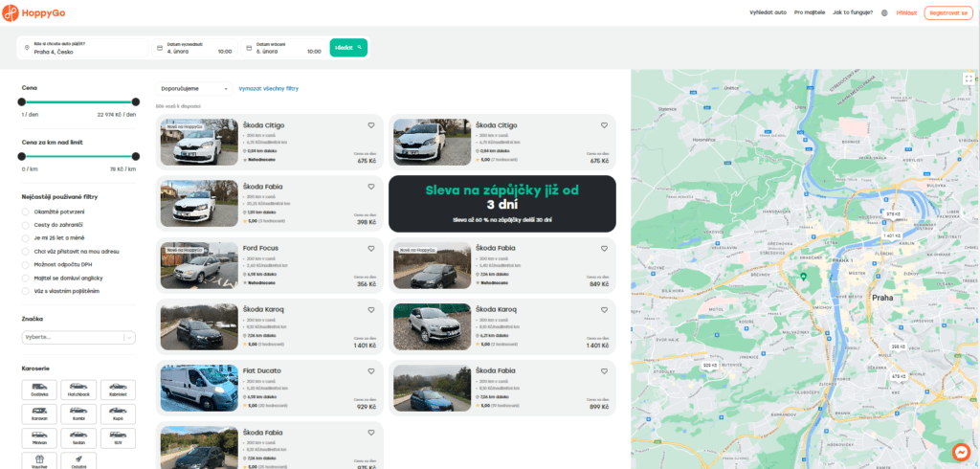Check Je mi 26 let a méně
980x469 pixels.
[x=26, y=238]
